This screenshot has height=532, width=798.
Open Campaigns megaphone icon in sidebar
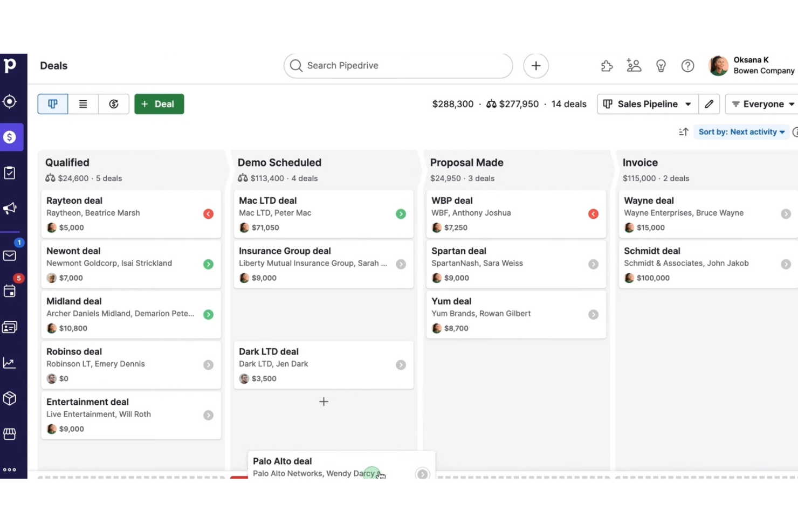[10, 209]
